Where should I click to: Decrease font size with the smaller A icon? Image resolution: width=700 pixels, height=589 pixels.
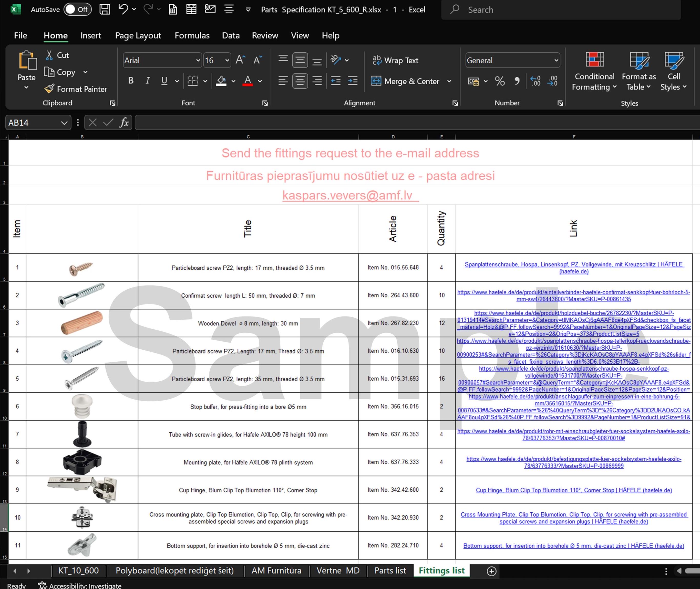click(258, 60)
